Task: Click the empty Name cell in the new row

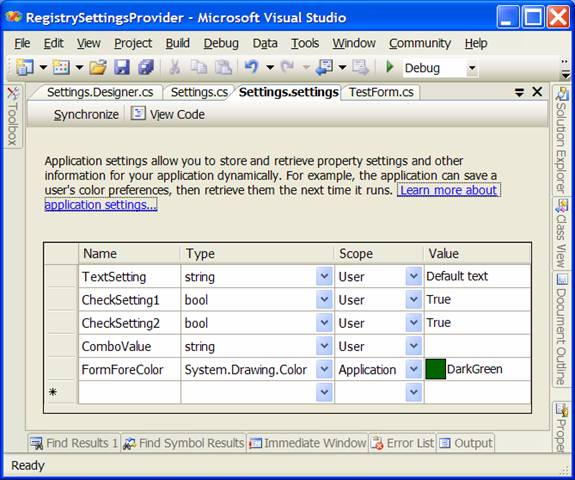Action: pos(129,392)
